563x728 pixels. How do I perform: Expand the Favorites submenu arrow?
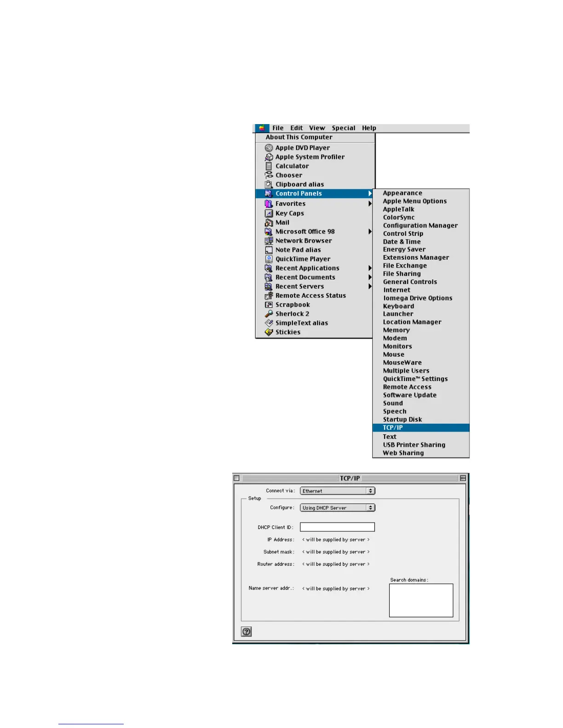click(x=370, y=204)
